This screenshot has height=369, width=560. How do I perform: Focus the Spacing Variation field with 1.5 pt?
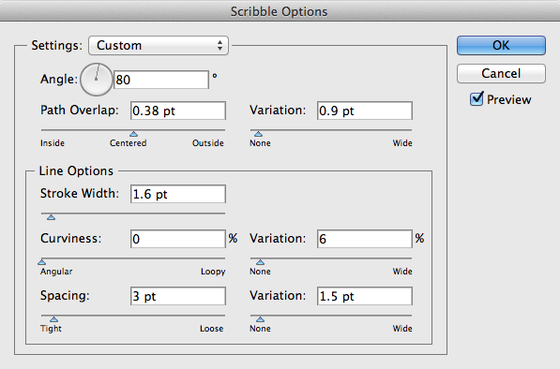tap(365, 296)
